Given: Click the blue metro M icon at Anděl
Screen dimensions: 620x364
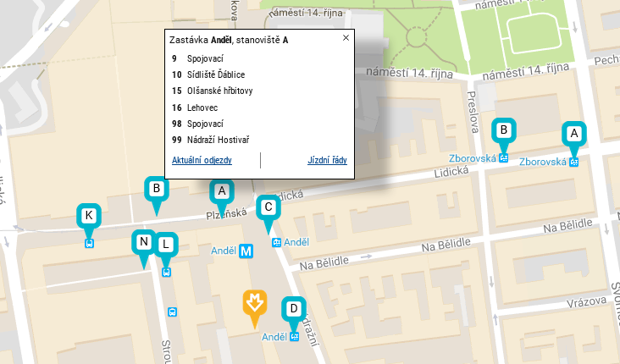Looking at the screenshot, I should tap(246, 251).
